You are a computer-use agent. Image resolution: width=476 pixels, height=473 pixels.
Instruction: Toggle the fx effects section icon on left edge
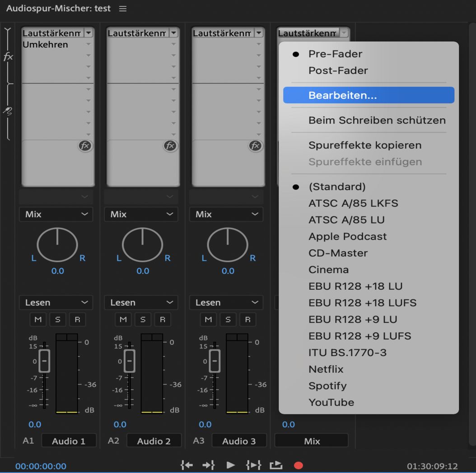tap(8, 56)
